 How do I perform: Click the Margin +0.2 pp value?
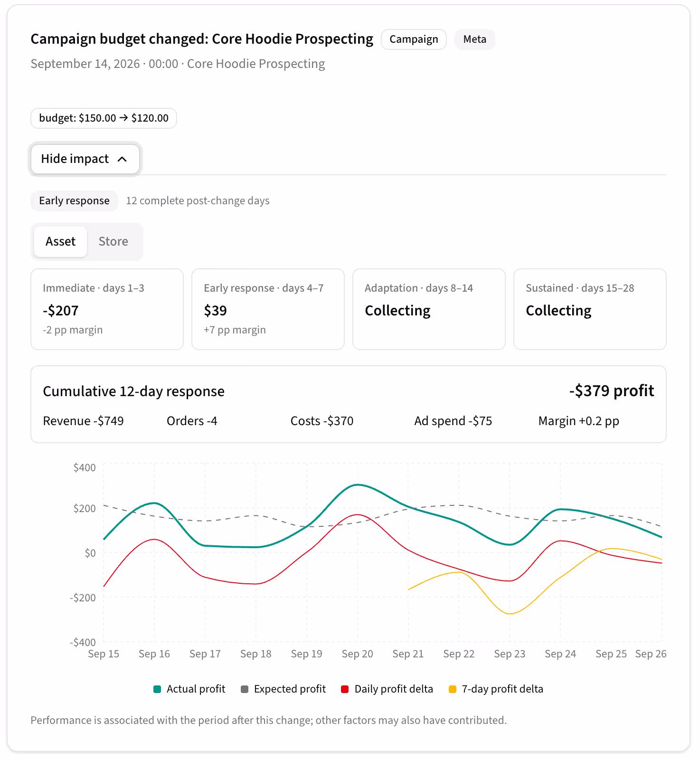(x=579, y=421)
